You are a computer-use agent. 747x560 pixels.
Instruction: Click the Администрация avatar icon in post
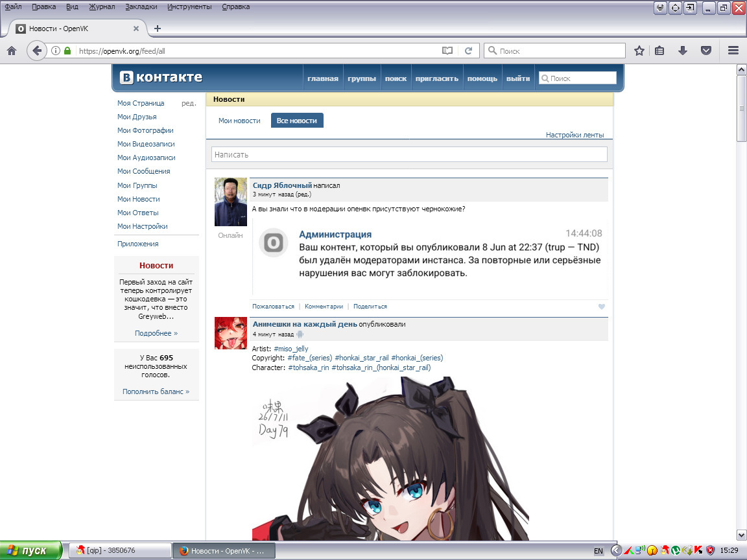pos(273,243)
